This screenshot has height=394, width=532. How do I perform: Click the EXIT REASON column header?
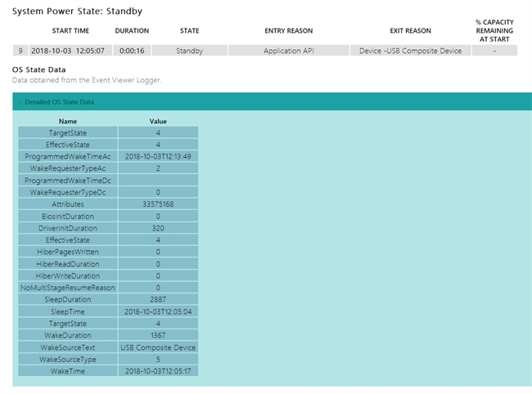(410, 31)
